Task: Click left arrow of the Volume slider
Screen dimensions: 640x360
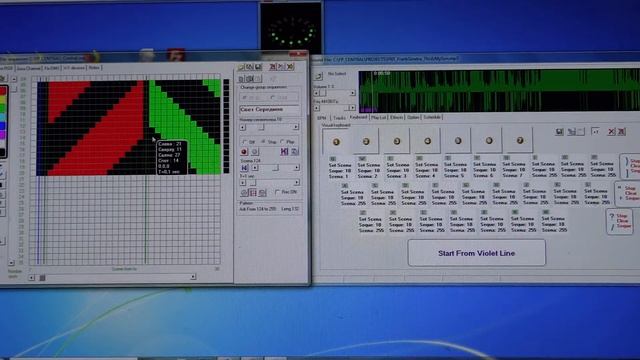Action: click(316, 93)
